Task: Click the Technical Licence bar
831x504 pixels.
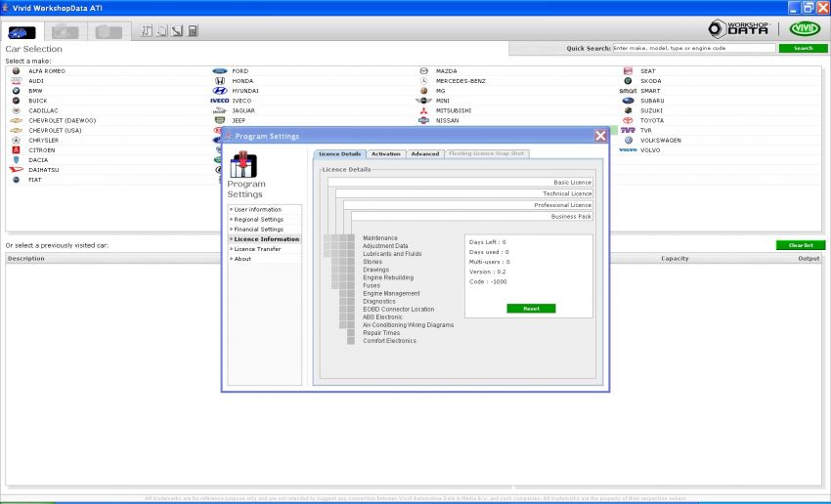Action: (464, 193)
